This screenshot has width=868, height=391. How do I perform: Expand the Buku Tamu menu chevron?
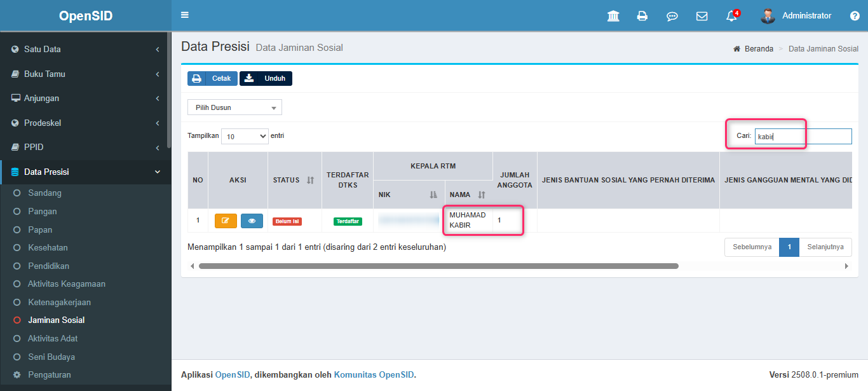pyautogui.click(x=157, y=74)
